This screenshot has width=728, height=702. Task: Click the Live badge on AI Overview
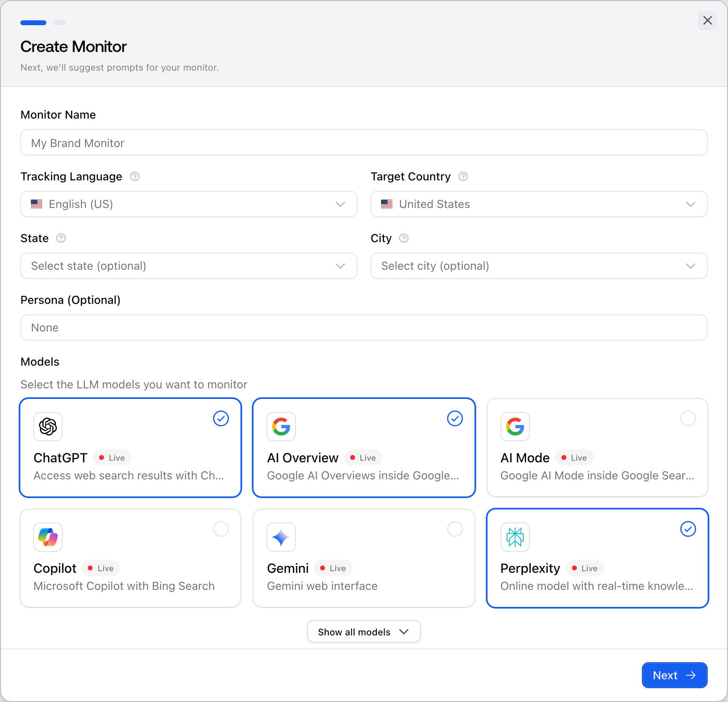point(363,458)
